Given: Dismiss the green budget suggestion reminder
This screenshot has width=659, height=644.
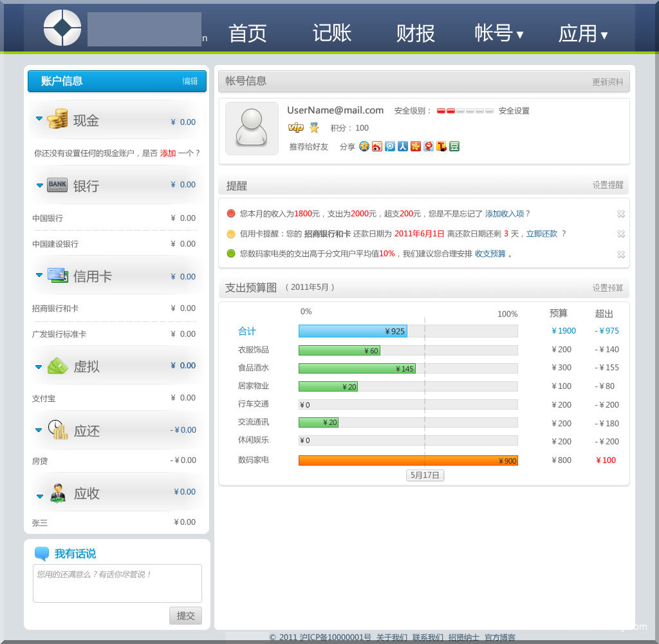Looking at the screenshot, I should [620, 254].
